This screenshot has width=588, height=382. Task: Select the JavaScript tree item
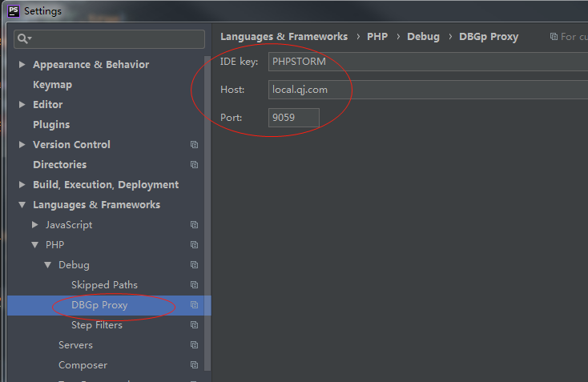pos(69,225)
